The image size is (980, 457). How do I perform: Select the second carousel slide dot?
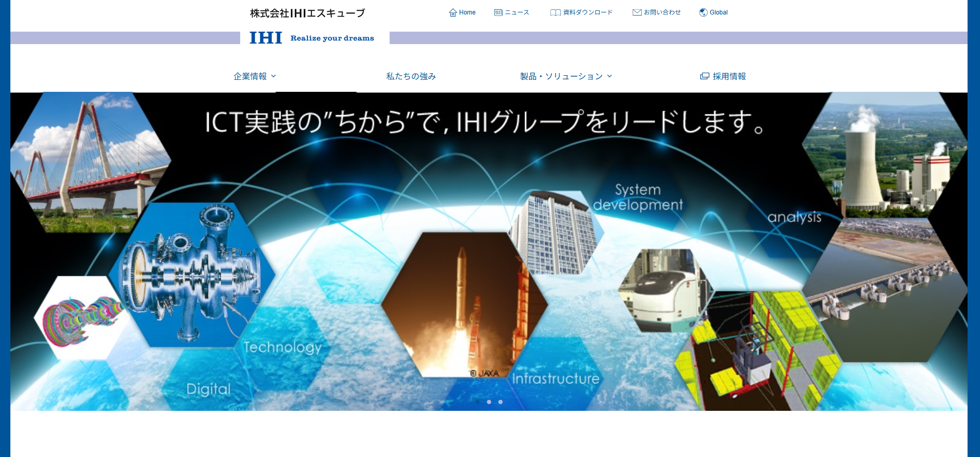tap(489, 402)
